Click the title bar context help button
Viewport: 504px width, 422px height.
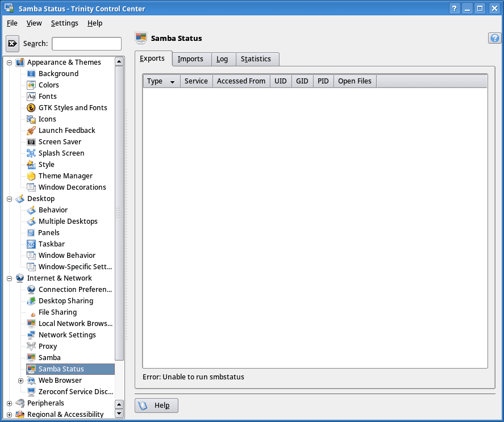point(454,9)
